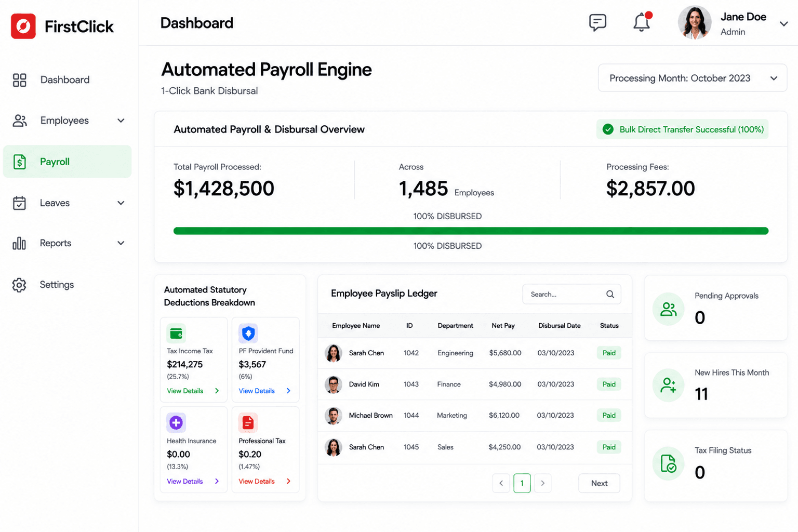Click Jane Doe's profile avatar

pyautogui.click(x=695, y=23)
